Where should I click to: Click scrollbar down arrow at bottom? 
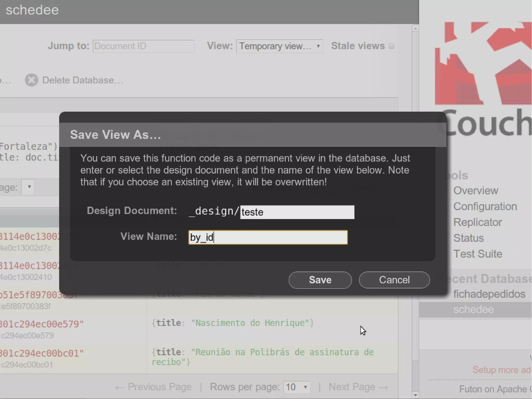[x=415, y=395]
